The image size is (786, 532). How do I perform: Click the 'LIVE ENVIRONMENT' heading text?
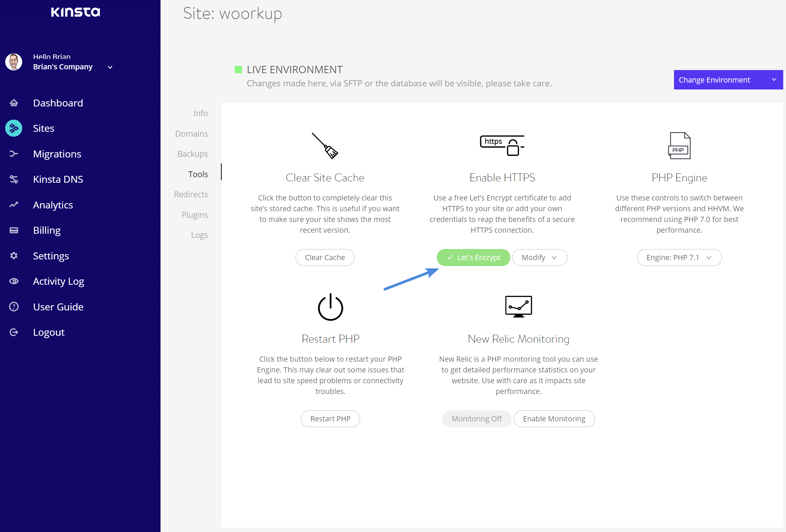(295, 70)
